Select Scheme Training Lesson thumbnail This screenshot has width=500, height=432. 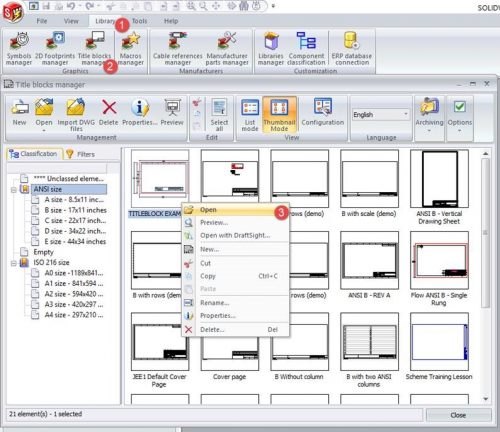(439, 342)
